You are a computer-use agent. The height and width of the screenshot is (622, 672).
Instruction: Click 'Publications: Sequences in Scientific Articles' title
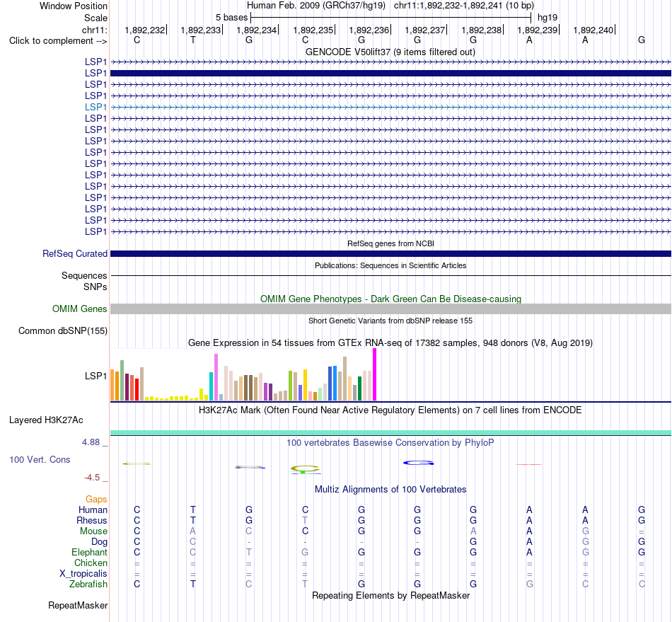click(390, 265)
